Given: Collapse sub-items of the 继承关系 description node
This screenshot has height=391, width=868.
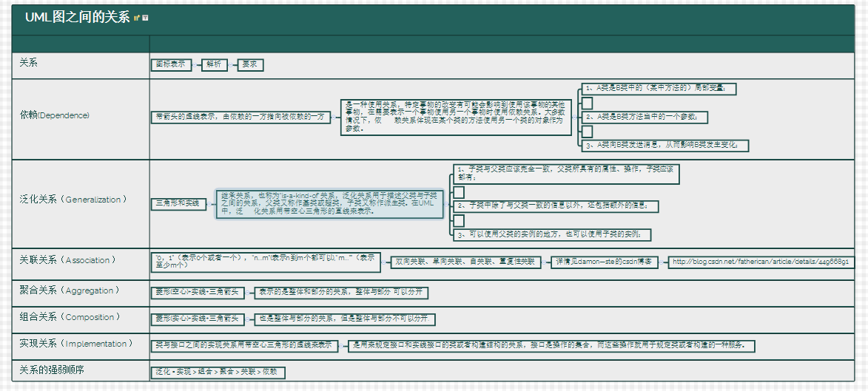Looking at the screenshot, I should pyautogui.click(x=447, y=204).
